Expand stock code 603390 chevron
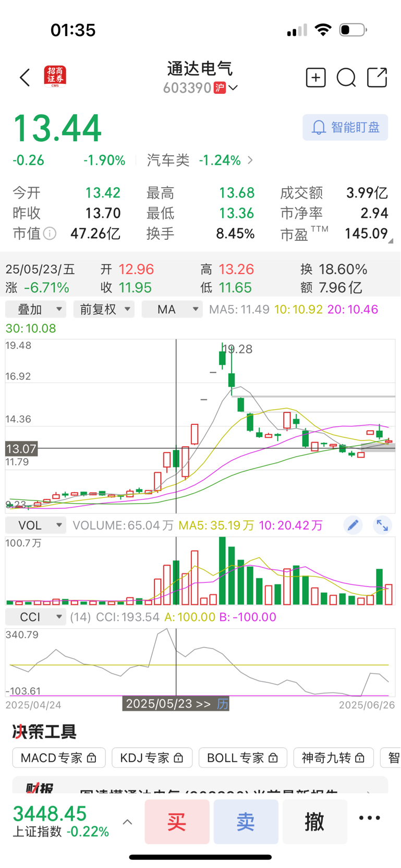The width and height of the screenshot is (401, 868). coord(234,88)
